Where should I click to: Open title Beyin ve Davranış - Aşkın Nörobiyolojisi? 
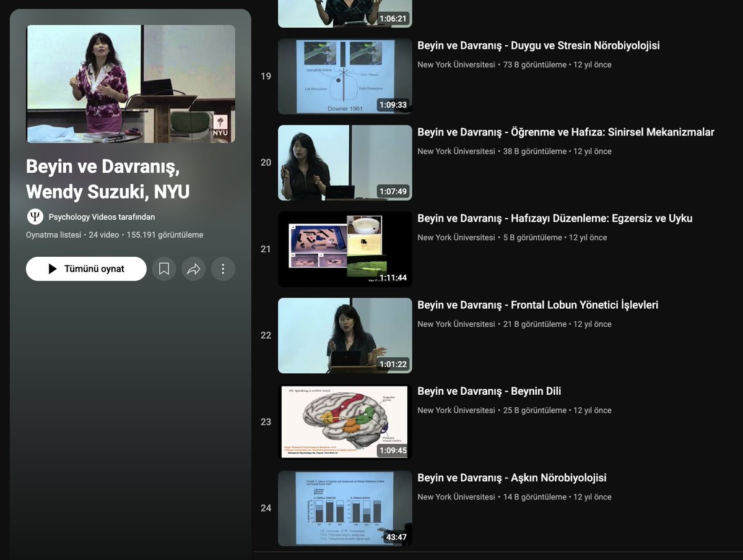pos(512,478)
